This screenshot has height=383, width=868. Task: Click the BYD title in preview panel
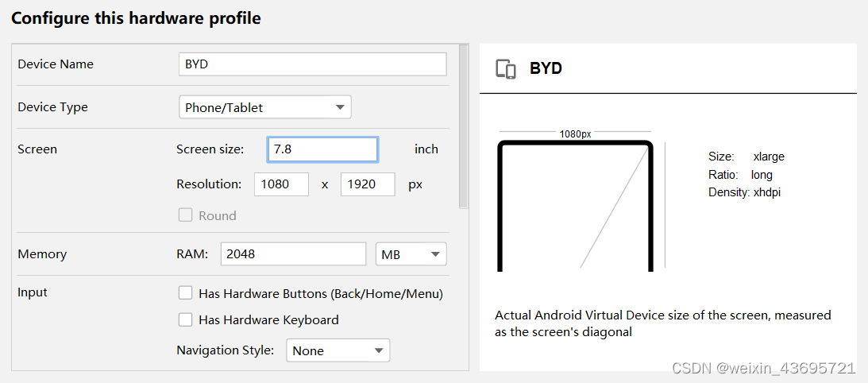[x=546, y=68]
